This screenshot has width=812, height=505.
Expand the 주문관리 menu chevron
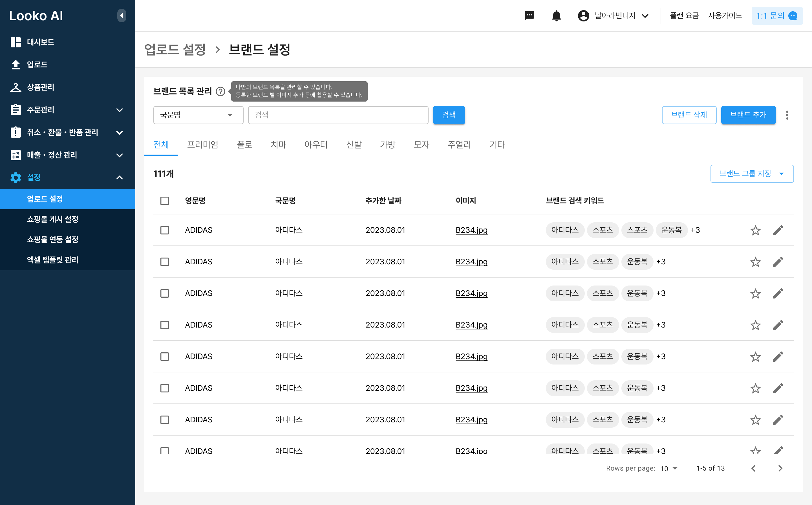coord(120,110)
